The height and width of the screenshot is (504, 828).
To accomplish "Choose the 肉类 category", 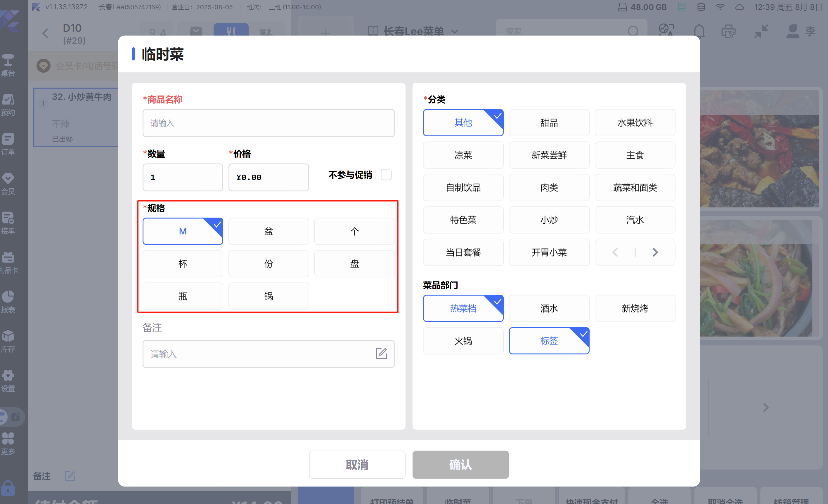I will [549, 187].
